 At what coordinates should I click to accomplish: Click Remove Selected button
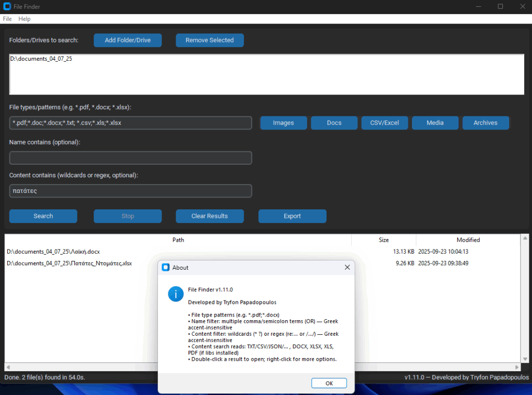(209, 40)
